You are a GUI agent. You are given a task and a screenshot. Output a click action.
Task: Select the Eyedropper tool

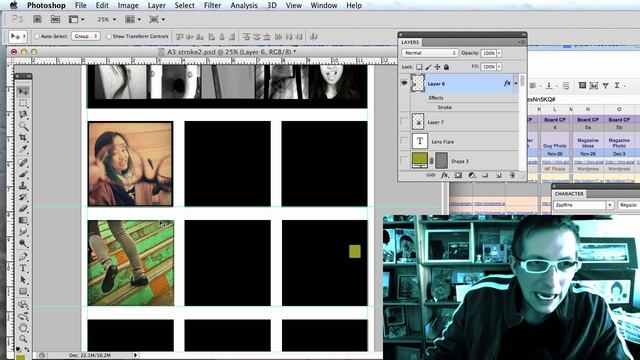point(23,149)
